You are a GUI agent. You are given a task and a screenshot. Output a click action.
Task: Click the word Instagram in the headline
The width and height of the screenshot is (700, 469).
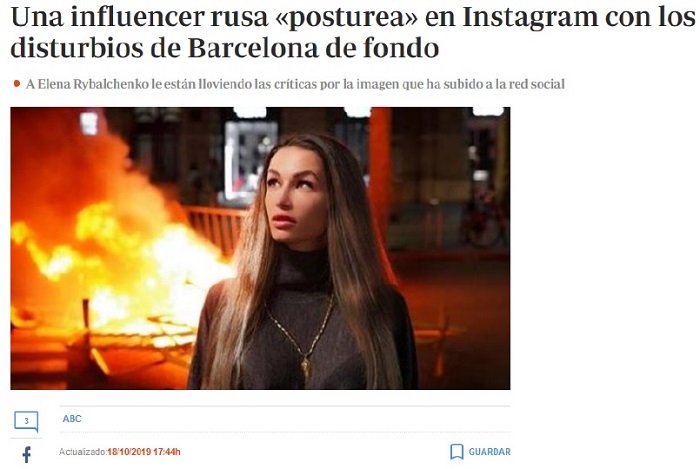pos(529,17)
